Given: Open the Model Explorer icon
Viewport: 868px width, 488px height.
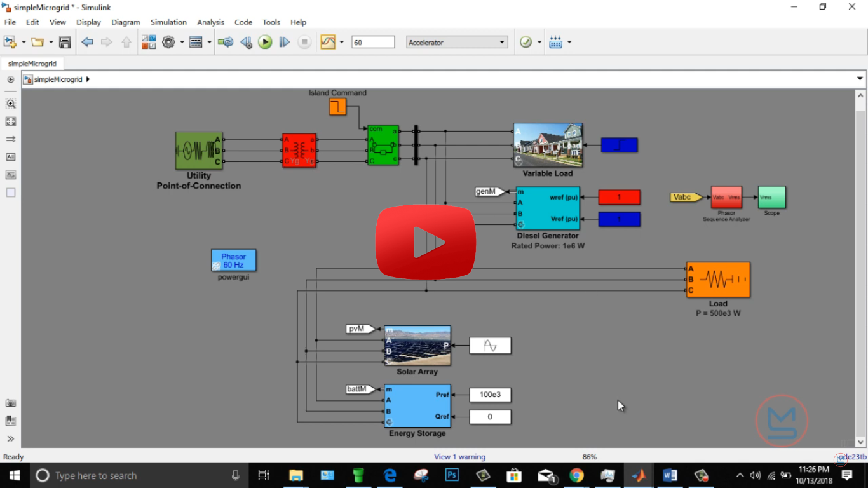Looking at the screenshot, I should tap(196, 42).
